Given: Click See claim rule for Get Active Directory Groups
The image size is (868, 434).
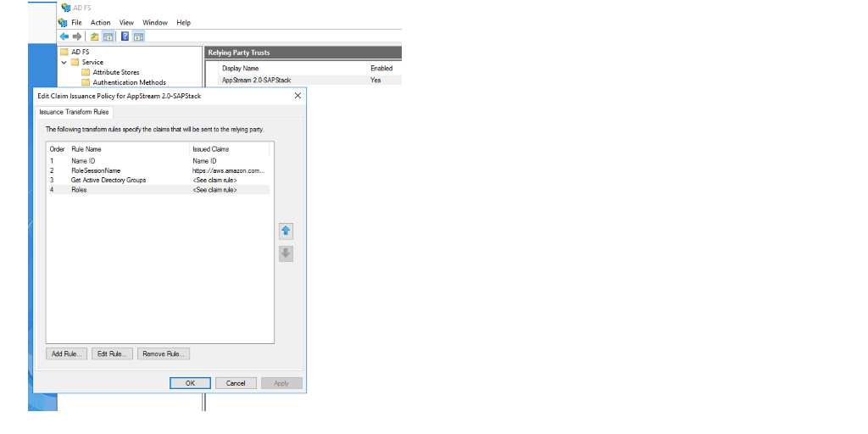Looking at the screenshot, I should (x=214, y=180).
